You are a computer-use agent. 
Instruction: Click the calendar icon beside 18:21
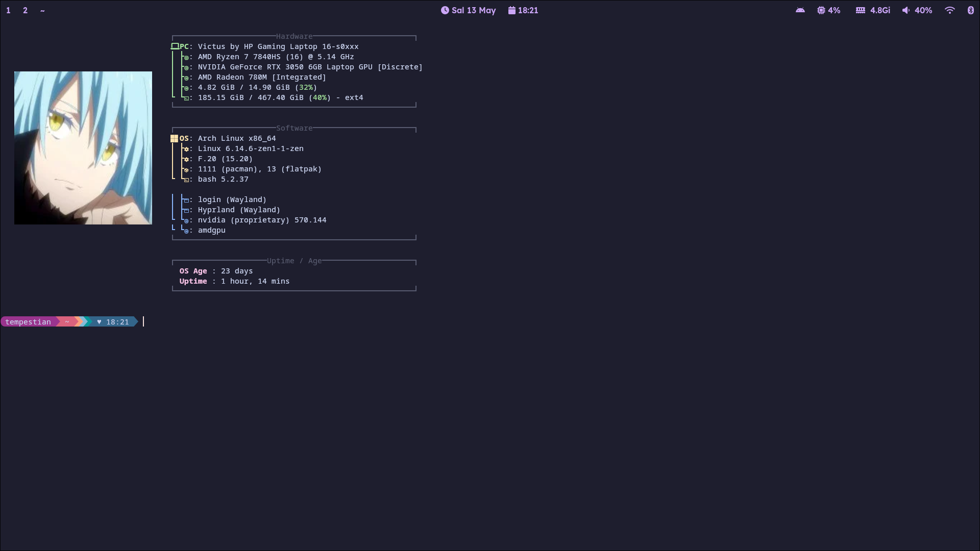pyautogui.click(x=511, y=10)
